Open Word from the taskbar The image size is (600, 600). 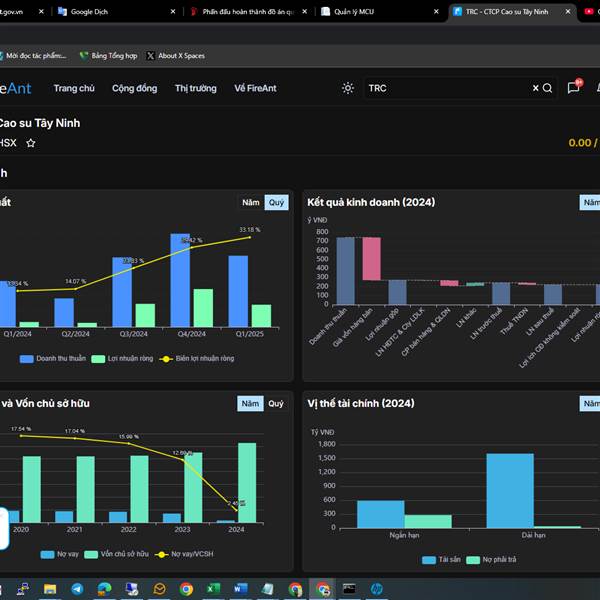[x=241, y=589]
